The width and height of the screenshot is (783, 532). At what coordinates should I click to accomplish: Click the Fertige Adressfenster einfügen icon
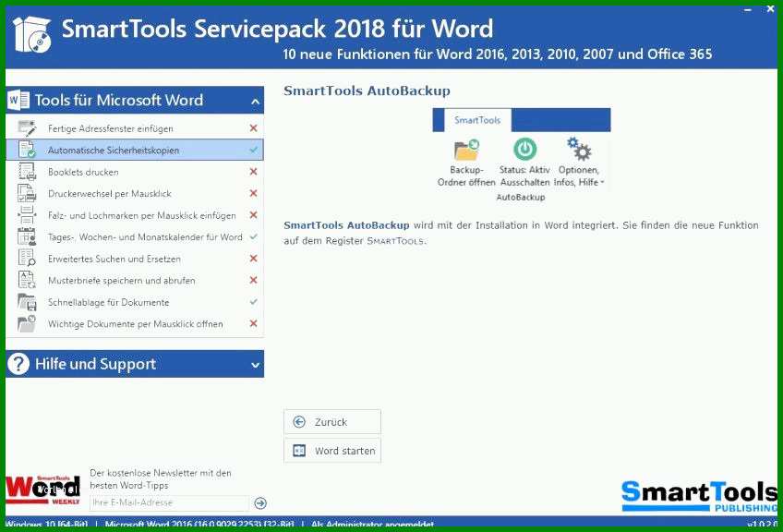click(27, 128)
